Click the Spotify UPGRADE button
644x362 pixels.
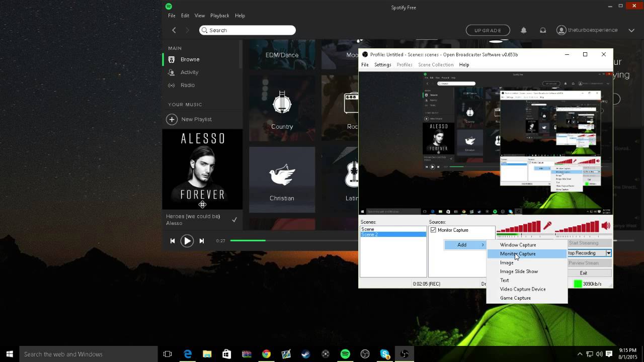[x=488, y=30]
